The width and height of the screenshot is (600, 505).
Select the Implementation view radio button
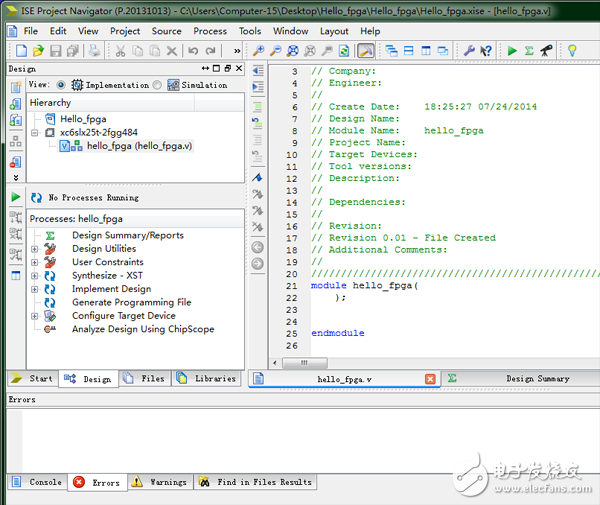pyautogui.click(x=62, y=85)
